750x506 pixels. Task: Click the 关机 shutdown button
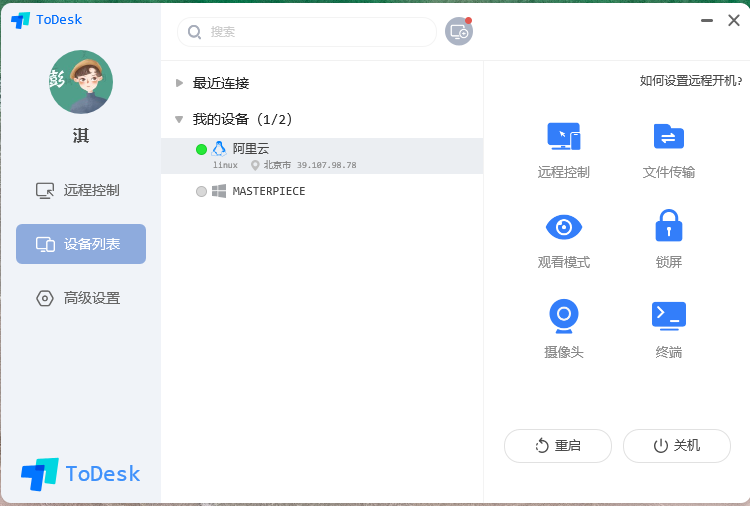click(677, 446)
